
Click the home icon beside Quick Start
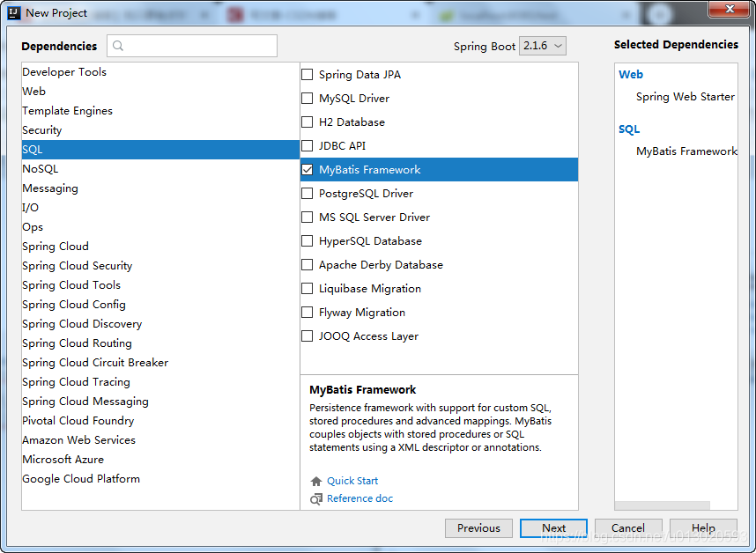316,481
